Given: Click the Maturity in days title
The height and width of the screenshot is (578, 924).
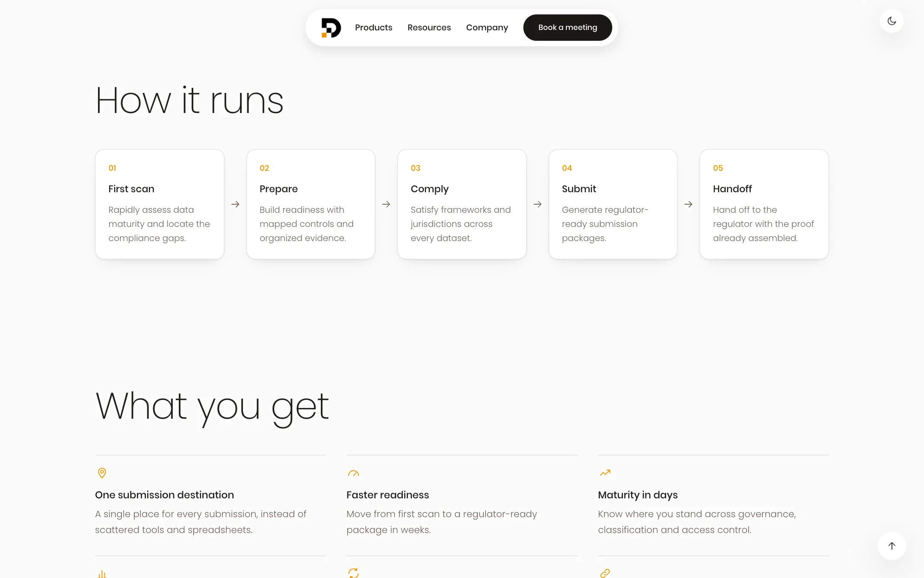Looking at the screenshot, I should [638, 495].
